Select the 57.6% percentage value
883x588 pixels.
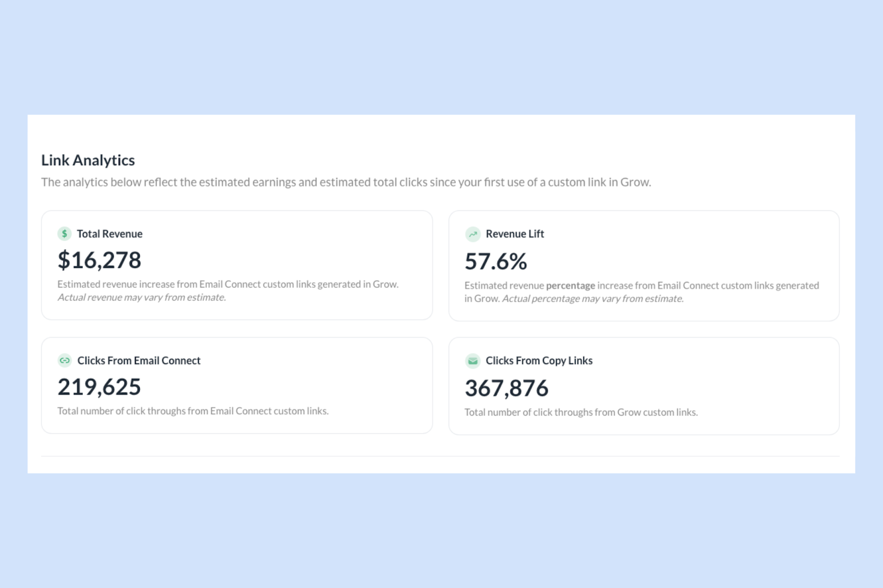[x=495, y=261]
